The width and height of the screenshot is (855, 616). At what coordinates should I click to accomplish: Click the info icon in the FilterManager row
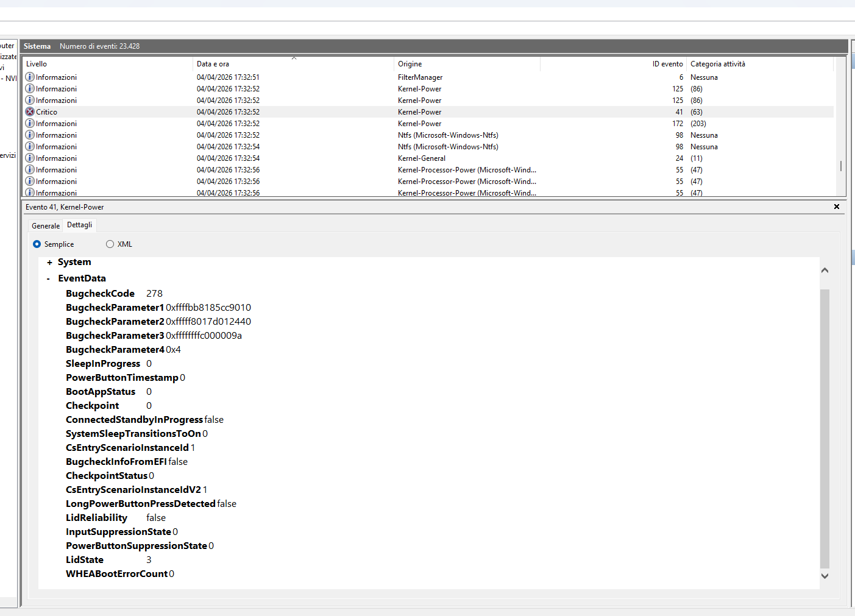tap(30, 77)
